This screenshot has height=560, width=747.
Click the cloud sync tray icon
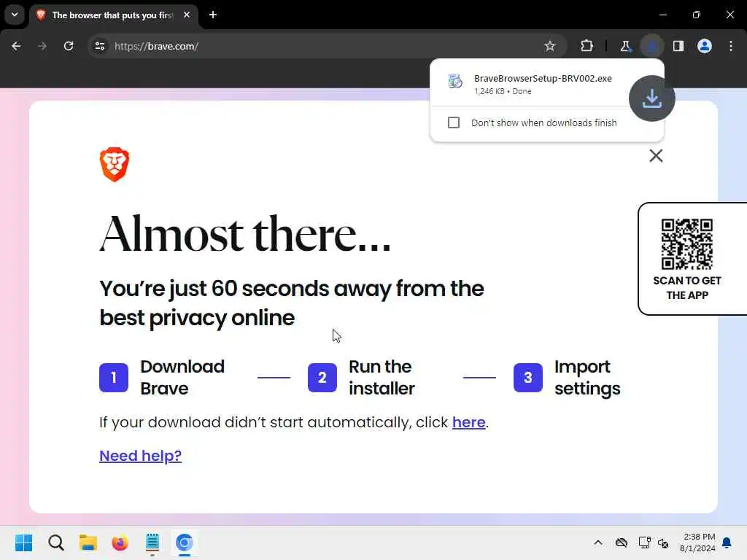(622, 542)
